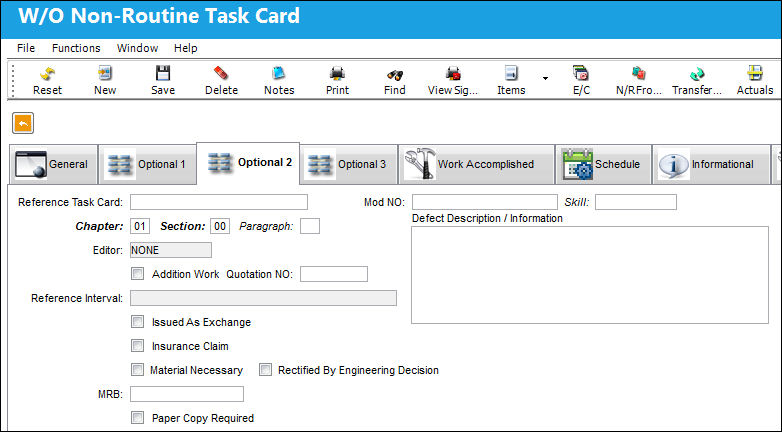The image size is (782, 432).
Task: Tick the Material Necessary checkbox
Action: [137, 370]
